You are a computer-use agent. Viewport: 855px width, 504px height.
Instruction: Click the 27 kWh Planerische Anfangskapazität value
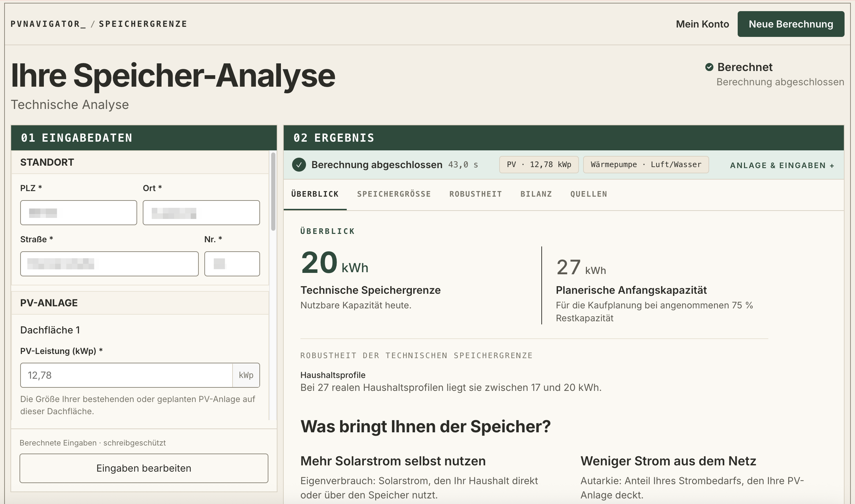pyautogui.click(x=581, y=267)
